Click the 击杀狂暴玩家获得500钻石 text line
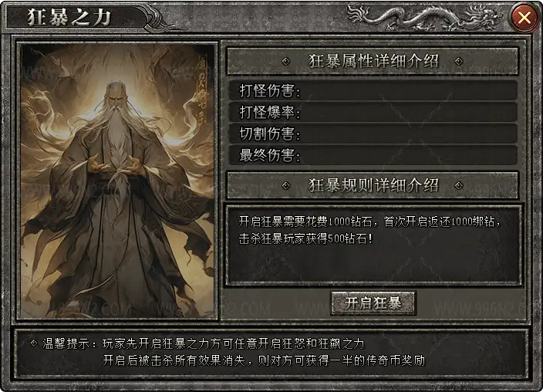The height and width of the screenshot is (392, 543). pyautogui.click(x=305, y=238)
